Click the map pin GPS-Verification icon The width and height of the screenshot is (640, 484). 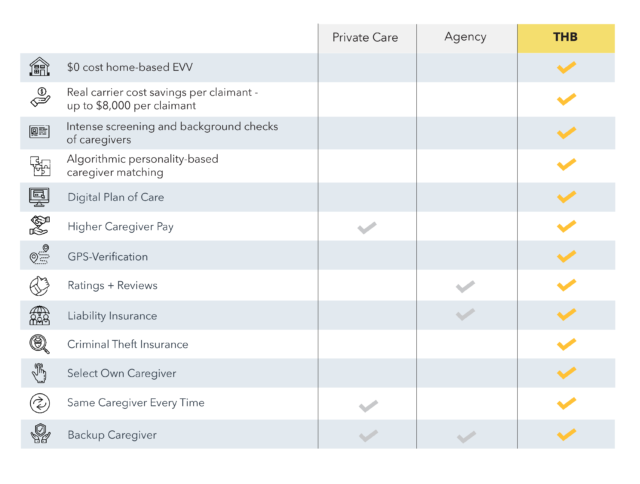pos(39,255)
